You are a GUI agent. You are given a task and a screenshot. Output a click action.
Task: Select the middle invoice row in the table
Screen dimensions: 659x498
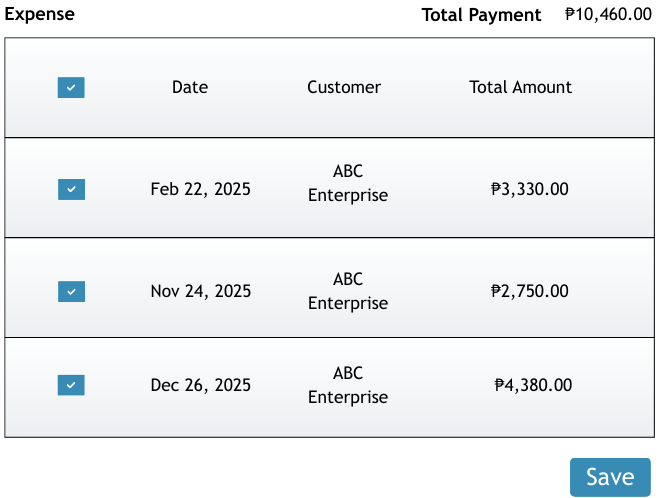click(x=440, y=320)
